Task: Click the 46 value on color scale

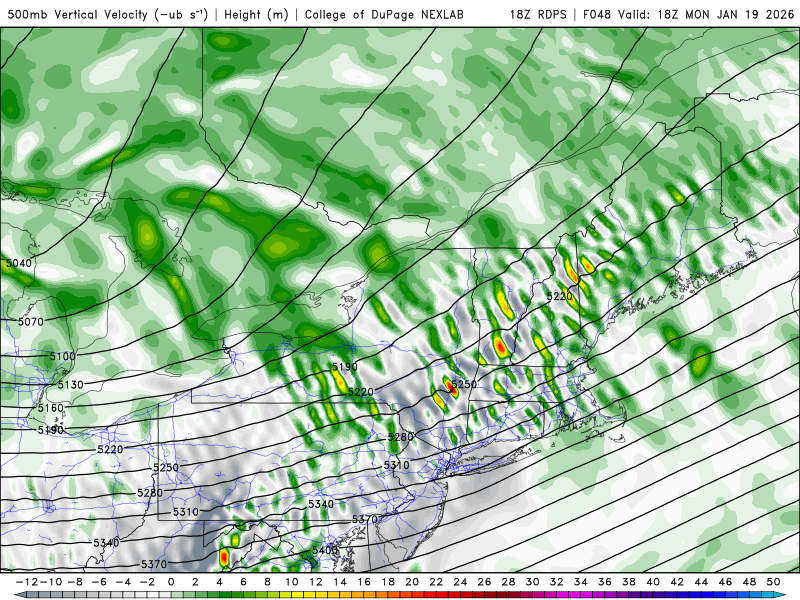Action: [x=726, y=582]
